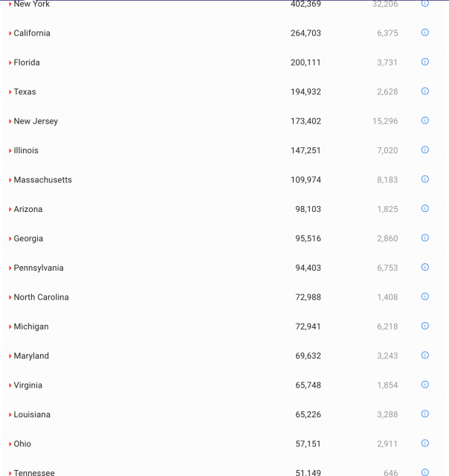Show info for Ohio row
The width and height of the screenshot is (449, 476).
coord(425,443)
